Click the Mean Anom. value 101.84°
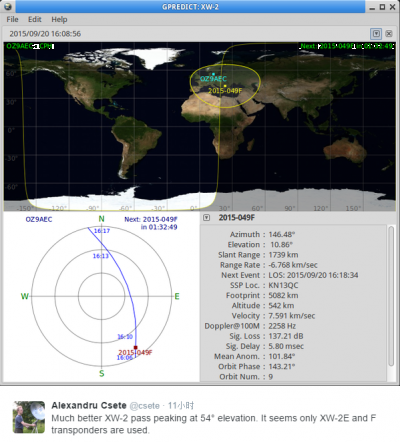Screen dimensions: 400x442 [282, 356]
